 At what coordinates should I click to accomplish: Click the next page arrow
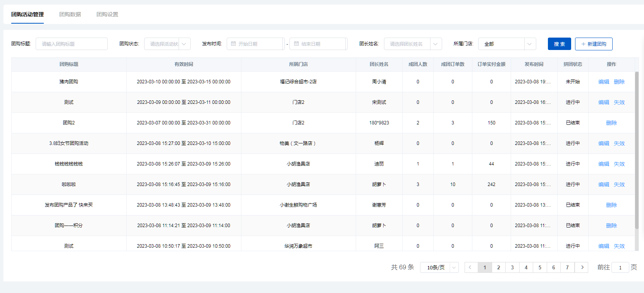[x=582, y=267]
